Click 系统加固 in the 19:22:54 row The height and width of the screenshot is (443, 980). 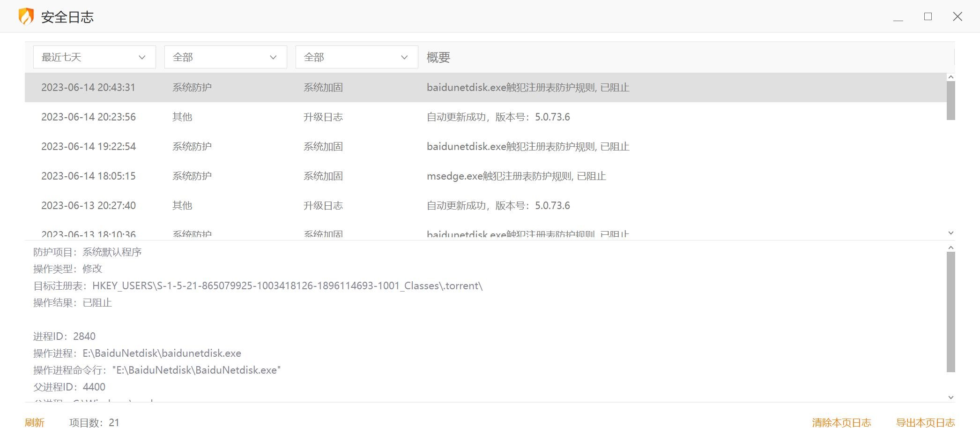click(323, 146)
